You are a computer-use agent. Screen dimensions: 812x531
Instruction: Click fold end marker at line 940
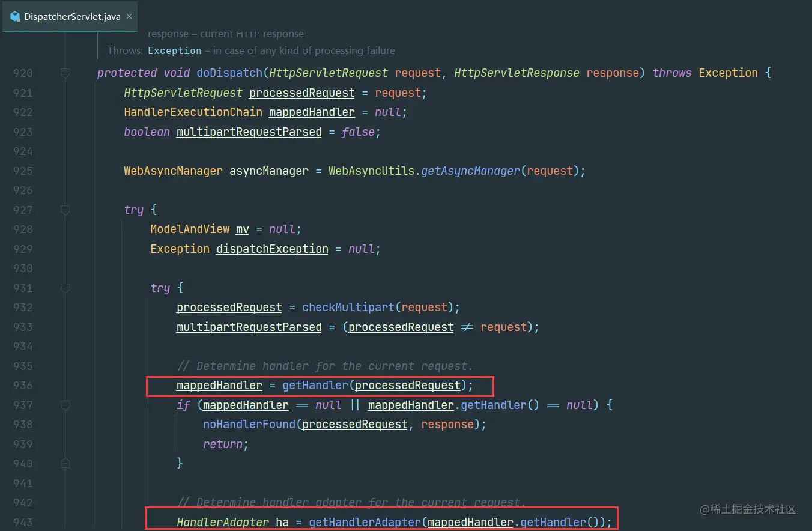[65, 463]
